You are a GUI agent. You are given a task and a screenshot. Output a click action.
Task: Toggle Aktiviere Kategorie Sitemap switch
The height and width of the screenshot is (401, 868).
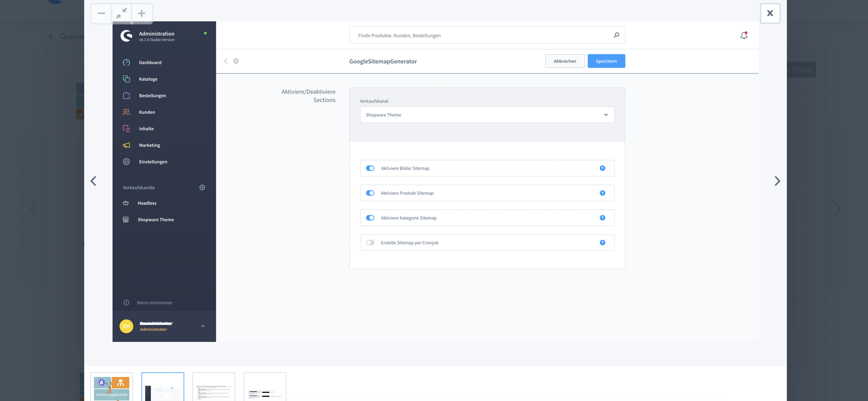tap(370, 218)
